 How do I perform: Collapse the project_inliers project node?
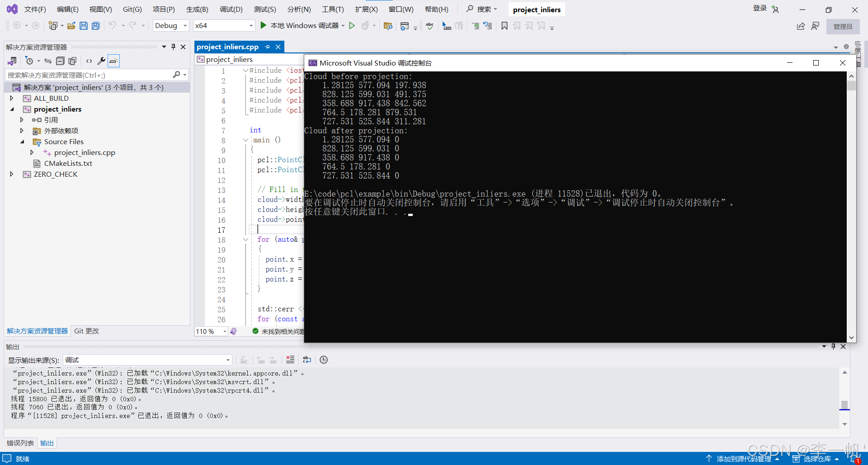tap(12, 109)
